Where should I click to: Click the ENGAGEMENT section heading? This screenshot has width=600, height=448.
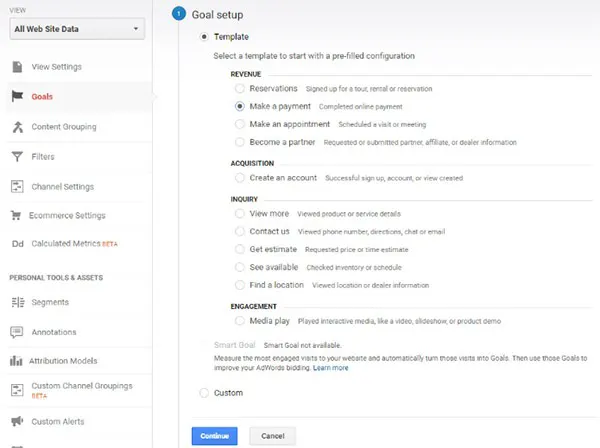(x=253, y=306)
